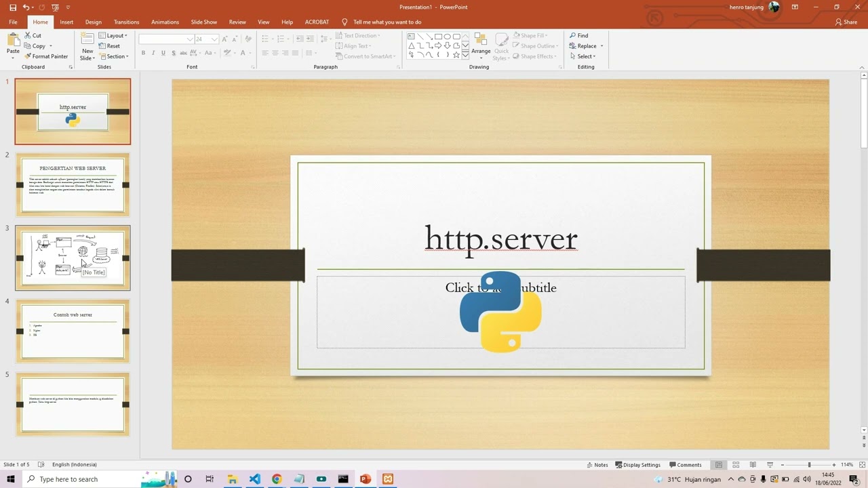Open the Transitions tab
The image size is (868, 488).
pyautogui.click(x=126, y=22)
